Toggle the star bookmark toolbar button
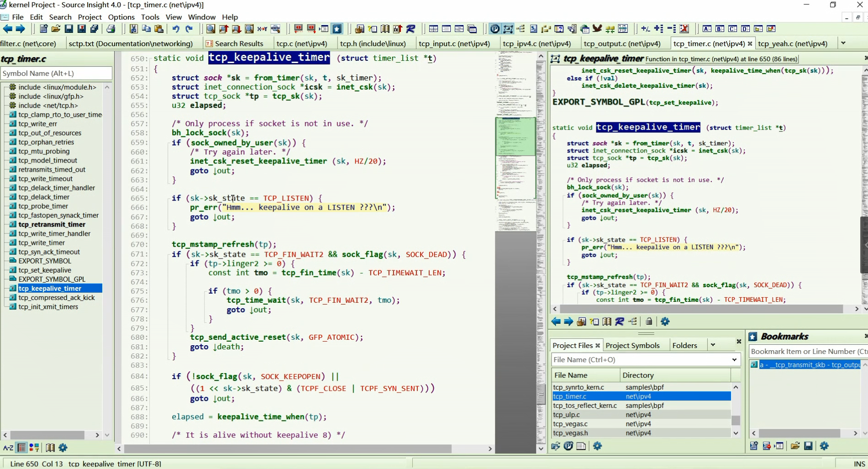868x469 pixels. click(x=337, y=29)
